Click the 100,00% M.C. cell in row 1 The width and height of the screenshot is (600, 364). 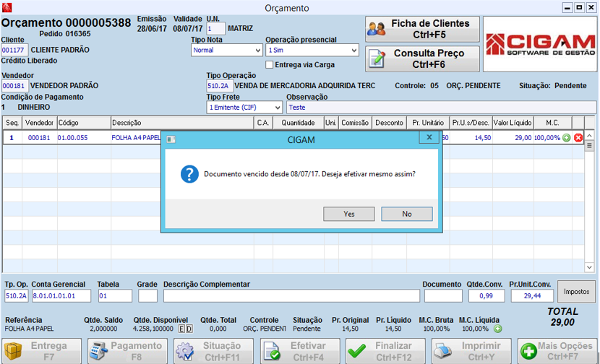coord(547,138)
